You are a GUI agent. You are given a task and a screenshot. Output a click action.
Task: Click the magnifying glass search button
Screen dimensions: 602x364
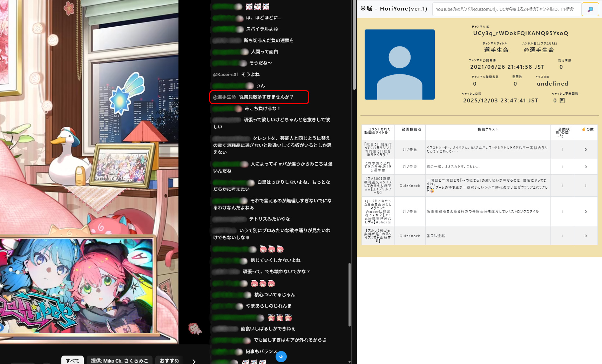pyautogui.click(x=590, y=9)
